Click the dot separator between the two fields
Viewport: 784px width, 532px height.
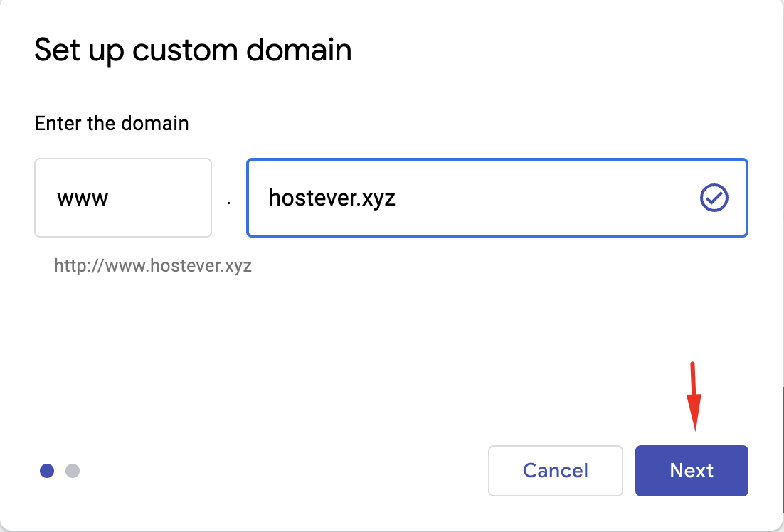(x=229, y=203)
